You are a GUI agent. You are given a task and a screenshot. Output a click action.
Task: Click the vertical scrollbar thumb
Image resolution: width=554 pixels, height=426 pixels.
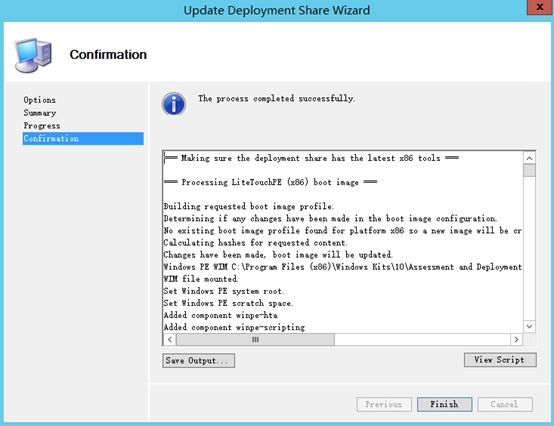[x=529, y=170]
